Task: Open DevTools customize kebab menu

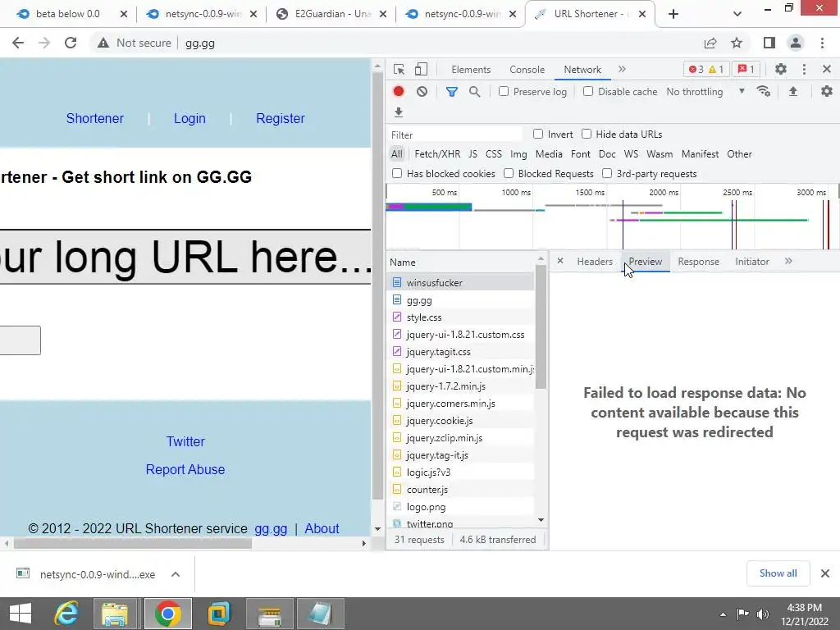Action: 804,69
